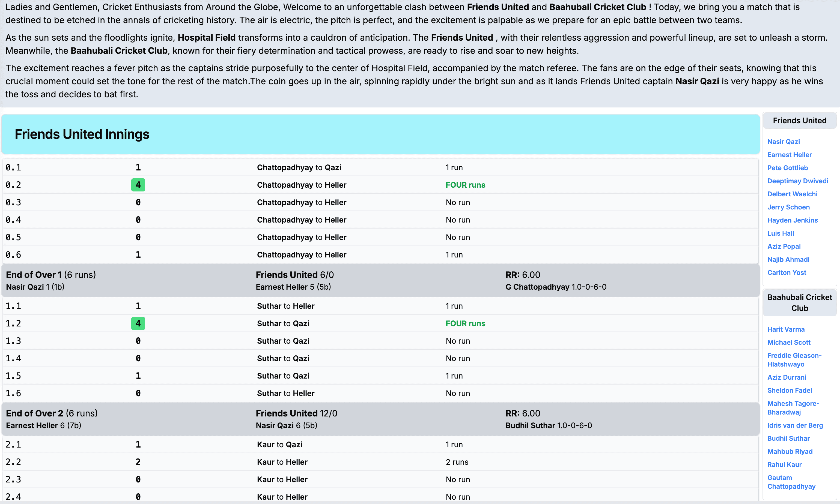Viewport: 840px width, 504px height.
Task: Select the Friends United Innings header
Action: pyautogui.click(x=82, y=134)
